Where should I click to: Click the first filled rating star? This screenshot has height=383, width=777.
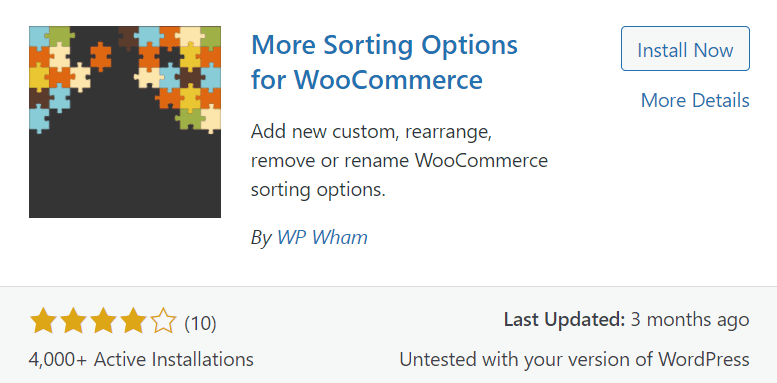tap(42, 321)
